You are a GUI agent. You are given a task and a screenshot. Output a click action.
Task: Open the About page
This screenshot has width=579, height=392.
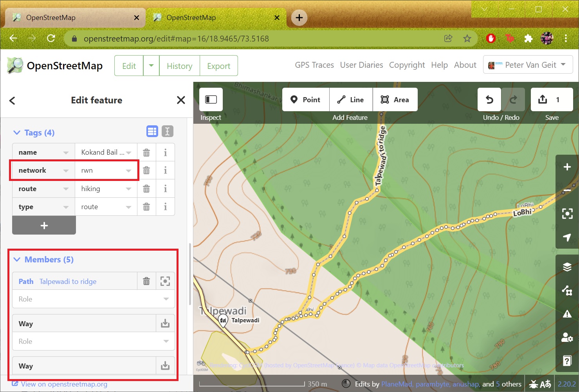tap(465, 65)
